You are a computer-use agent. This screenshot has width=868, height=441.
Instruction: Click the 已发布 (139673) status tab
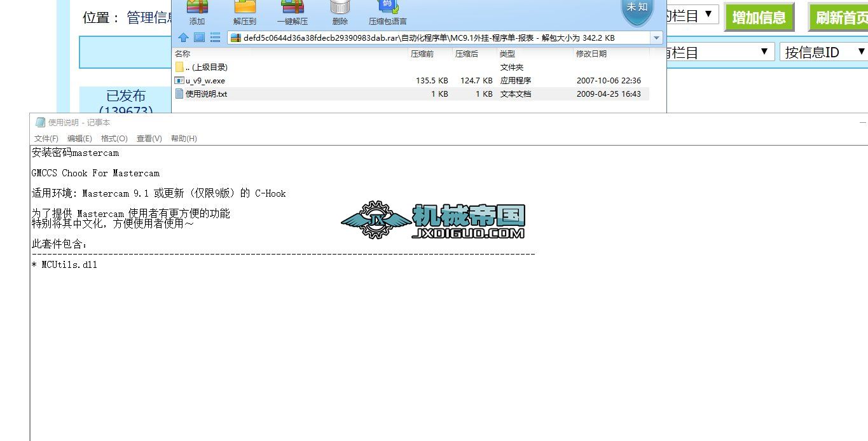point(125,100)
